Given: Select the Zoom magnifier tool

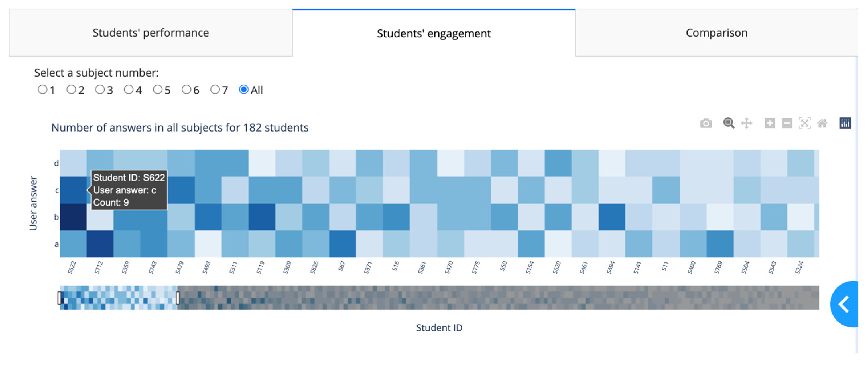Looking at the screenshot, I should coord(729,123).
